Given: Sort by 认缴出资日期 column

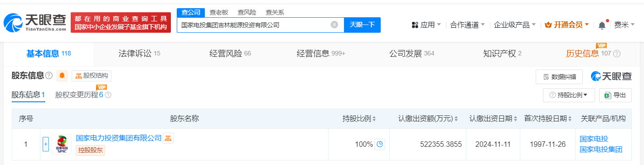Looking at the screenshot, I should click(x=494, y=119).
